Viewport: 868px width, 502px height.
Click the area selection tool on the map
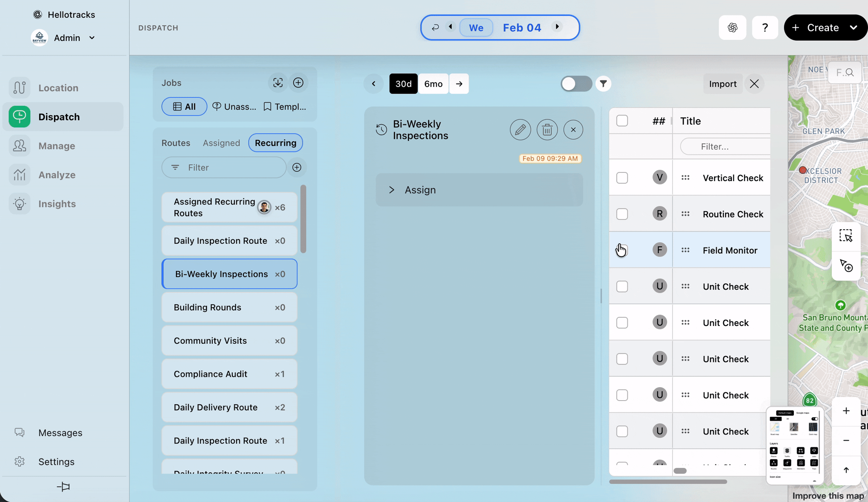[x=846, y=236]
